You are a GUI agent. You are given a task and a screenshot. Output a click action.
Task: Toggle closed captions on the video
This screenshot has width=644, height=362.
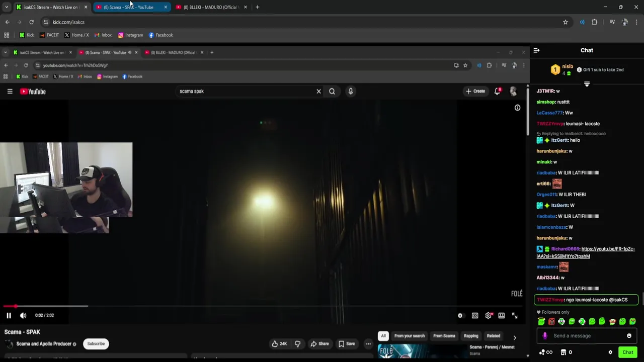(475, 315)
